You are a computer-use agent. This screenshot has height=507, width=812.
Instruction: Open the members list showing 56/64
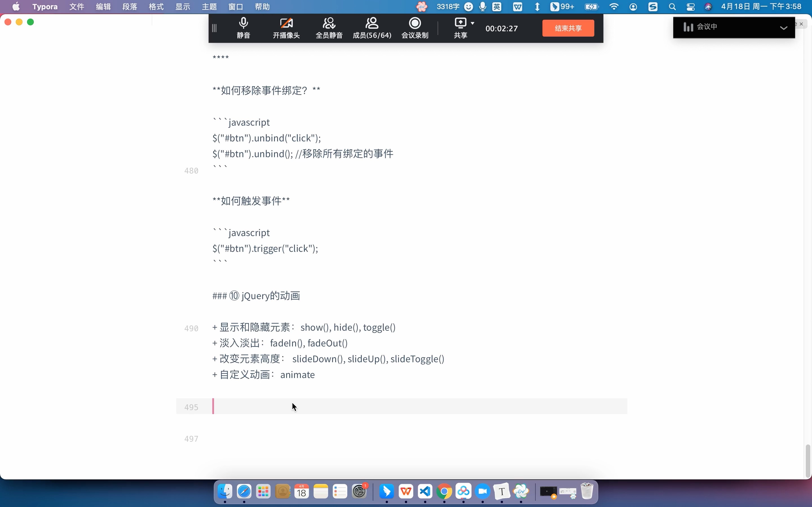tap(372, 28)
